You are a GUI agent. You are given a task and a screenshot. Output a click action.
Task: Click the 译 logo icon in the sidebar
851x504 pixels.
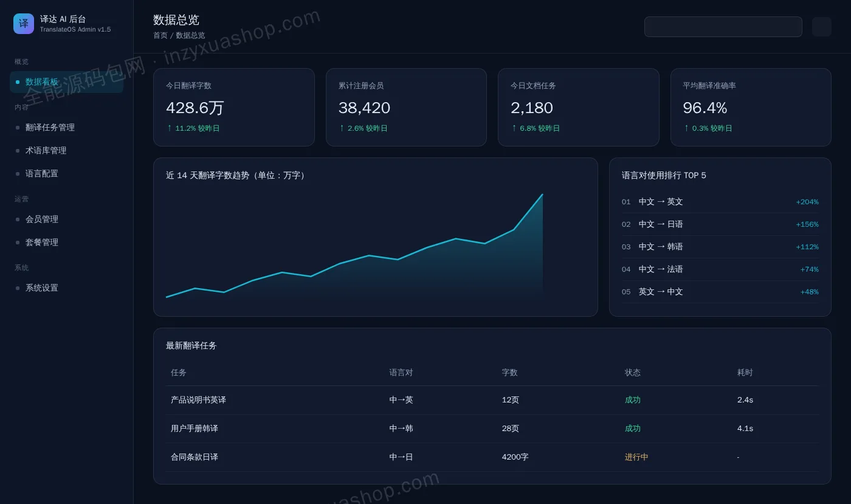[24, 24]
